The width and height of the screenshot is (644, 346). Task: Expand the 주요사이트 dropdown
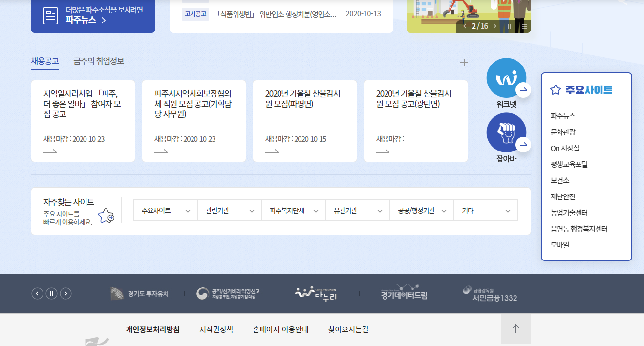click(166, 211)
